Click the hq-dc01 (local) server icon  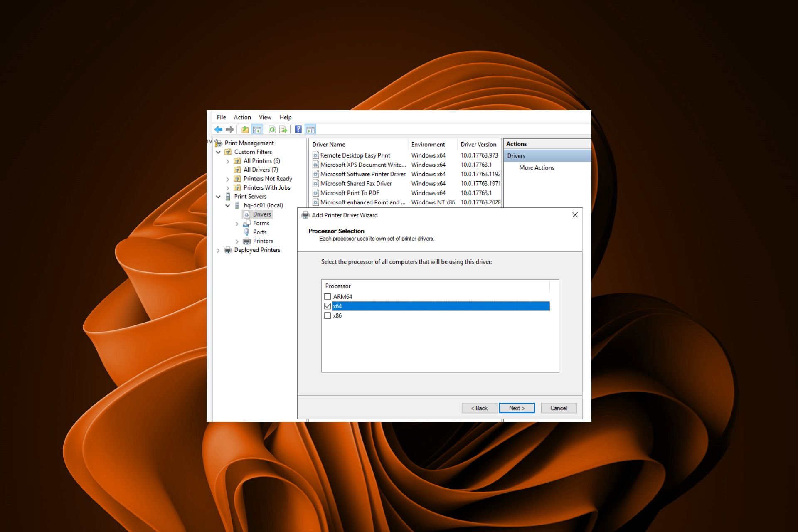[x=237, y=205]
